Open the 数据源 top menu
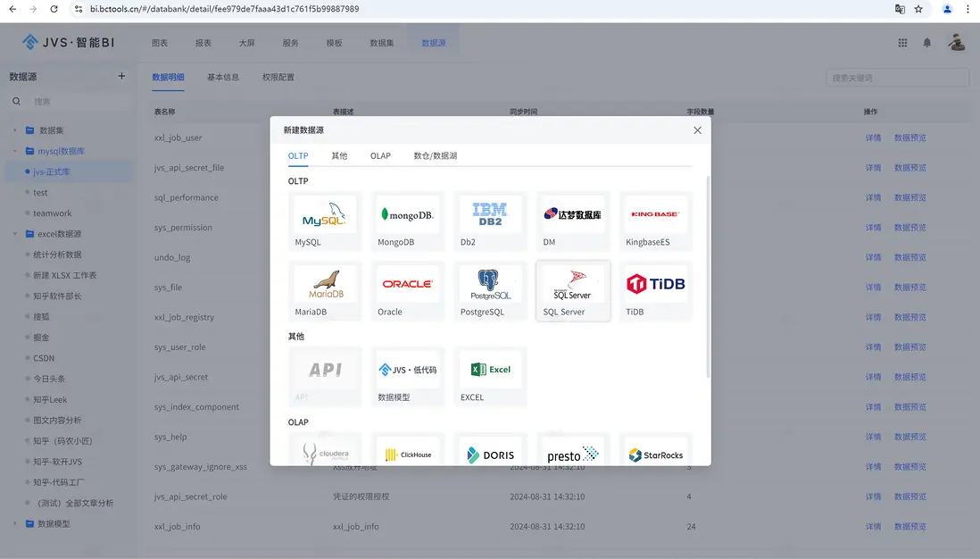Viewport: 980px width, 559px height. click(434, 43)
